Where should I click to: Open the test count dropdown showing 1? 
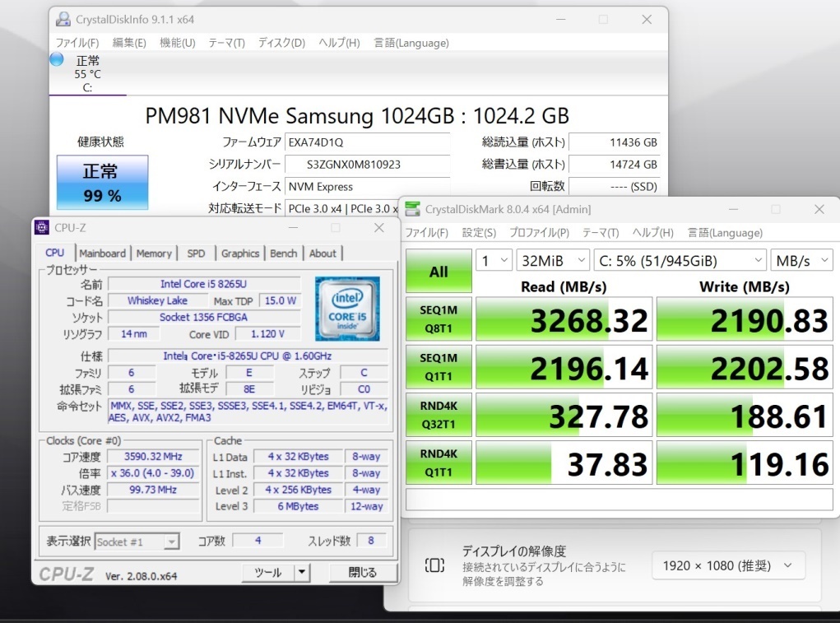(x=494, y=261)
